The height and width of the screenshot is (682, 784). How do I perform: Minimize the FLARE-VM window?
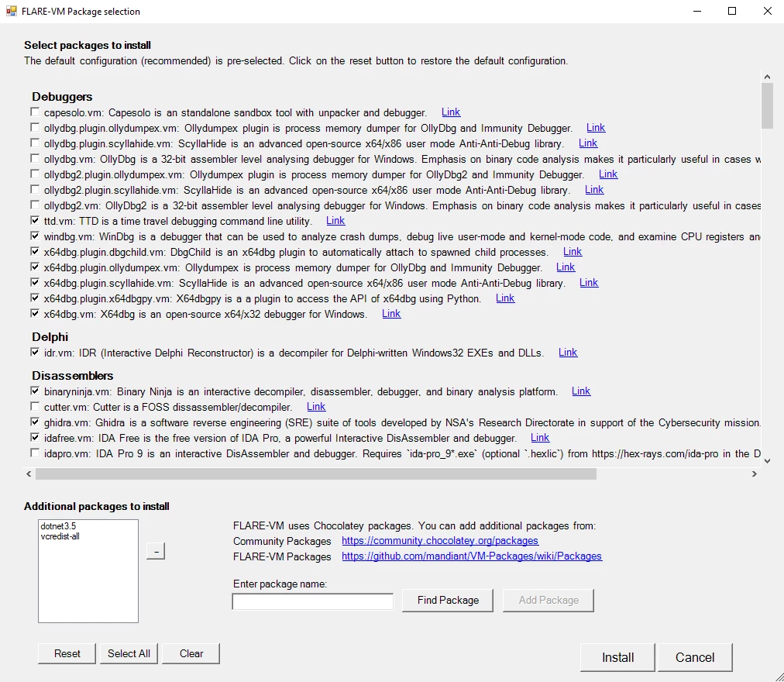click(697, 11)
